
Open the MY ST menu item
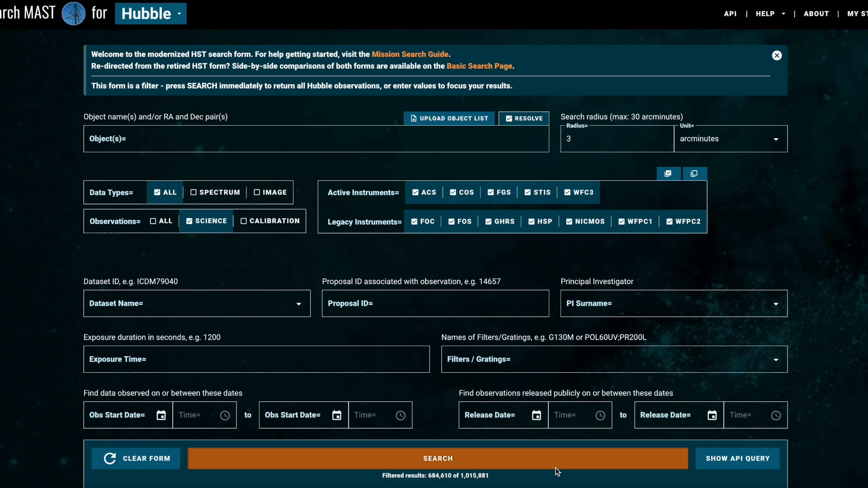[858, 14]
